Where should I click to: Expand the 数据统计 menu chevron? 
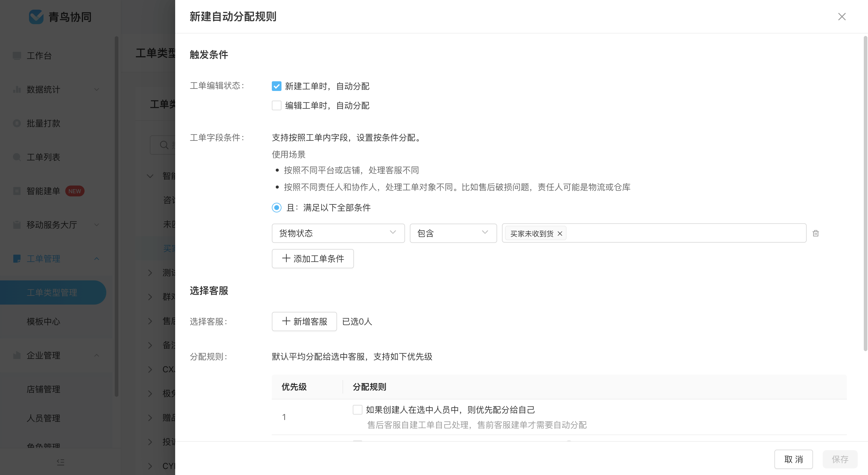(x=96, y=89)
